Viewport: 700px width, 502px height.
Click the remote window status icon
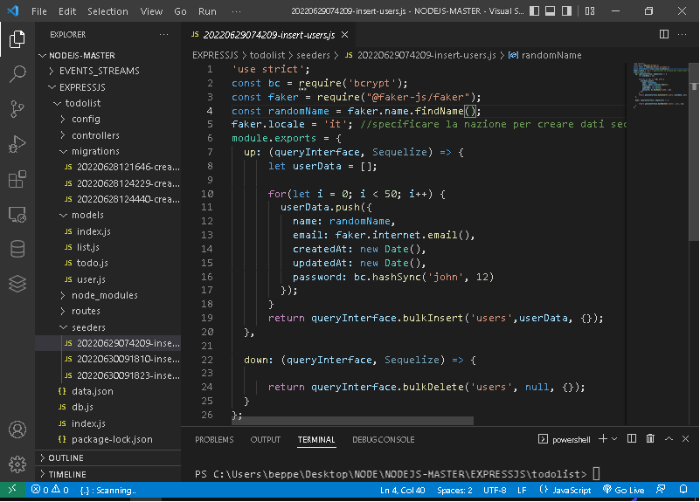pos(12,490)
